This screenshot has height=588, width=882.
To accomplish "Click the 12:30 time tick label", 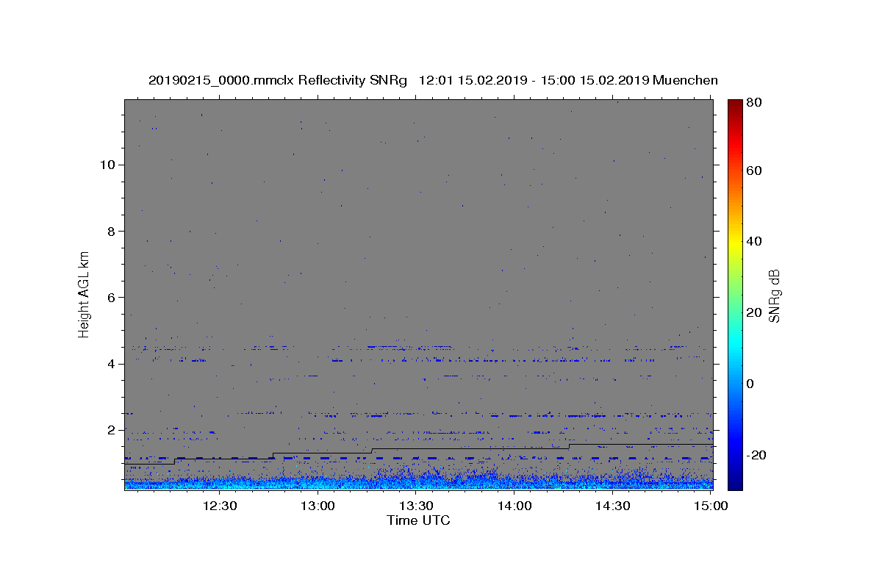I will coord(220,506).
